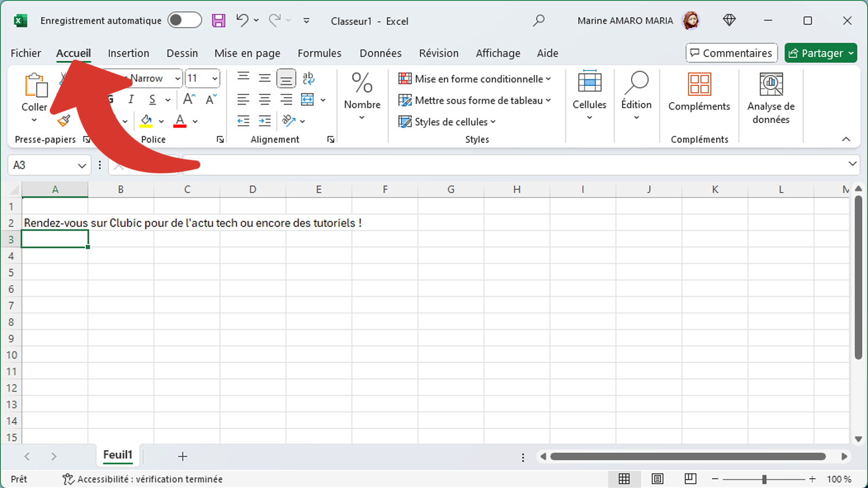Apply italic formatting
Image resolution: width=868 pixels, height=488 pixels.
(131, 99)
